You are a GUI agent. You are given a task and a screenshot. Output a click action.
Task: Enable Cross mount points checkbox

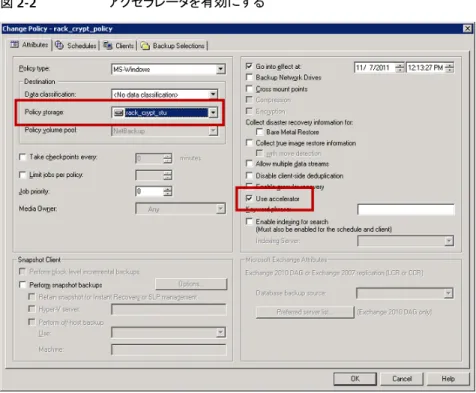(249, 89)
